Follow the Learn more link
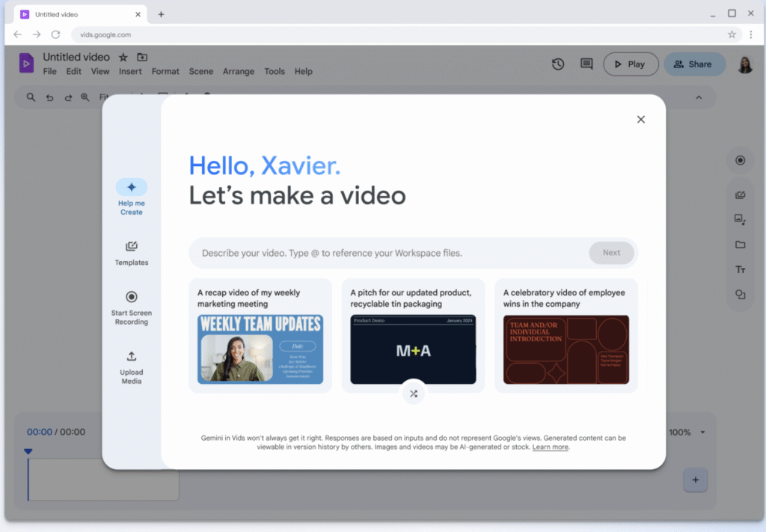Image resolution: width=766 pixels, height=532 pixels. [x=551, y=447]
